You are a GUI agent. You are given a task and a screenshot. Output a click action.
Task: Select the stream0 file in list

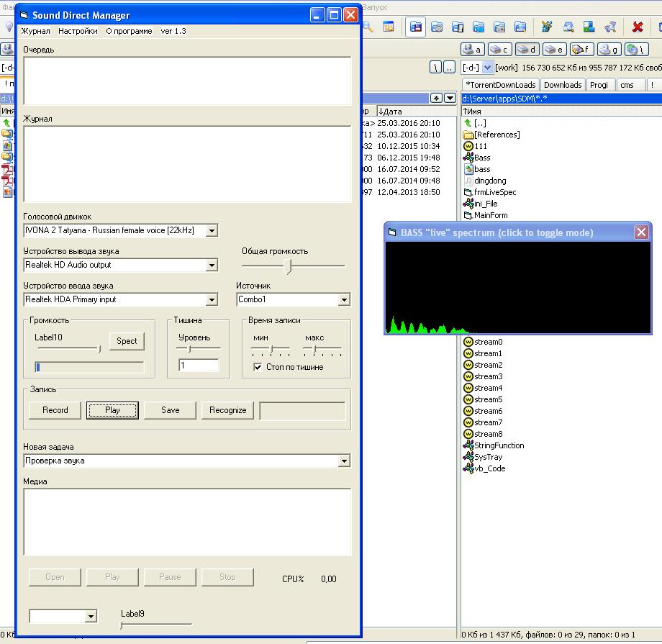pyautogui.click(x=488, y=342)
